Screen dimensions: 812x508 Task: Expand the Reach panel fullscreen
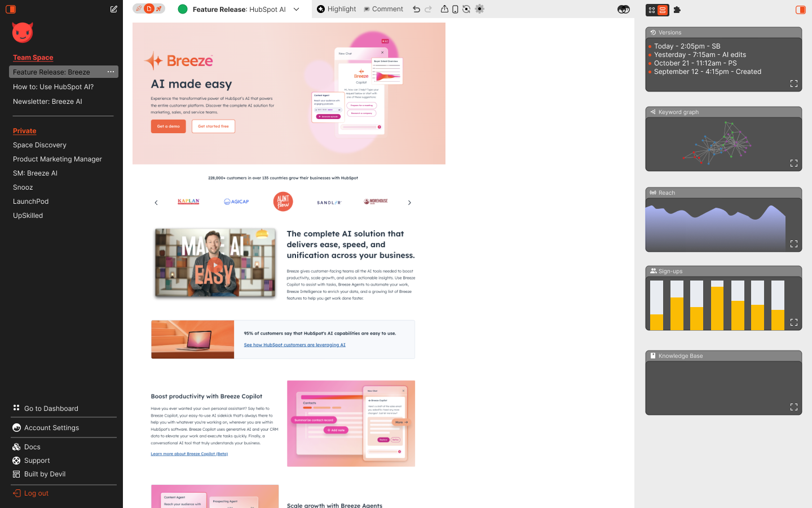pyautogui.click(x=794, y=244)
